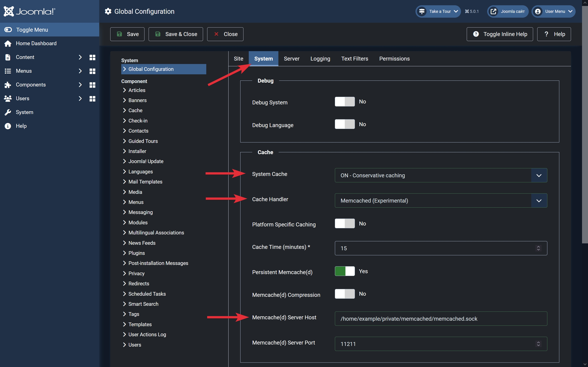This screenshot has width=588, height=367.
Task: Click the Joomla! logo icon
Action: (x=8, y=11)
